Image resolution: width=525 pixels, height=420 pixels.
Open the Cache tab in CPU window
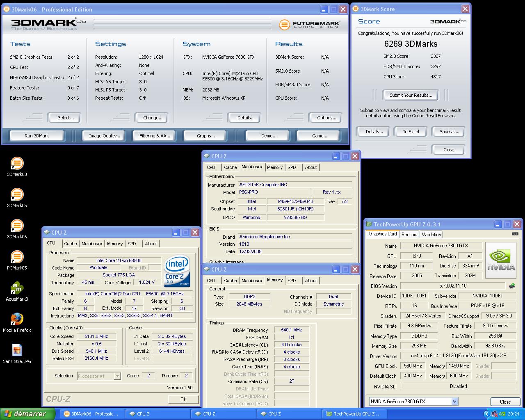(x=70, y=244)
